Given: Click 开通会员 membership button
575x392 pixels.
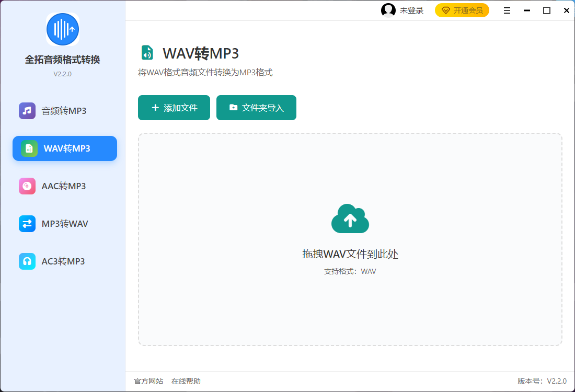Looking at the screenshot, I should point(462,10).
